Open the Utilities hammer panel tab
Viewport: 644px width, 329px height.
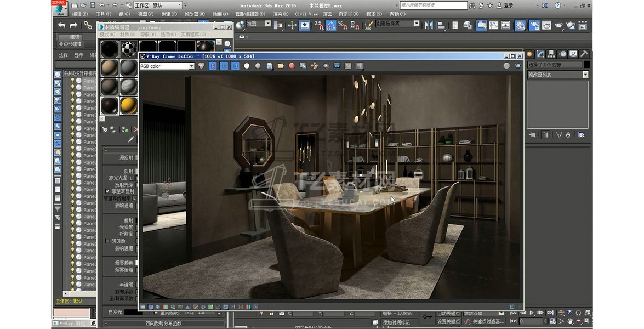click(584, 54)
